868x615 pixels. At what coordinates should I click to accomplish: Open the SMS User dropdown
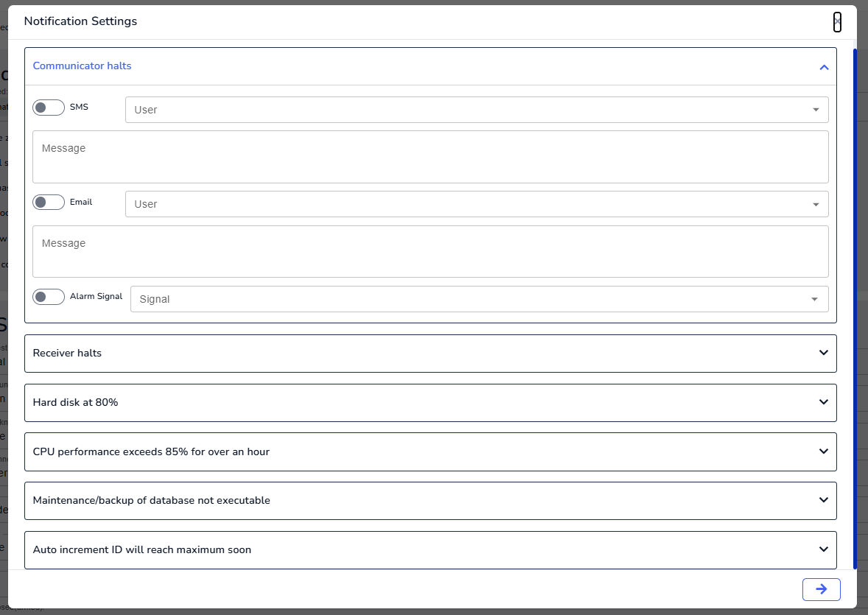(476, 110)
